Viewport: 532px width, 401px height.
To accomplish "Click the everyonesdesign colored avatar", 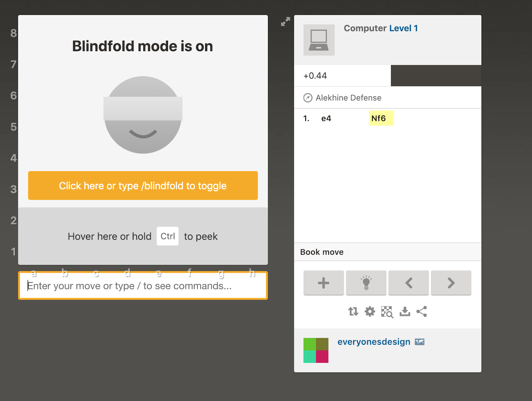I will point(316,350).
